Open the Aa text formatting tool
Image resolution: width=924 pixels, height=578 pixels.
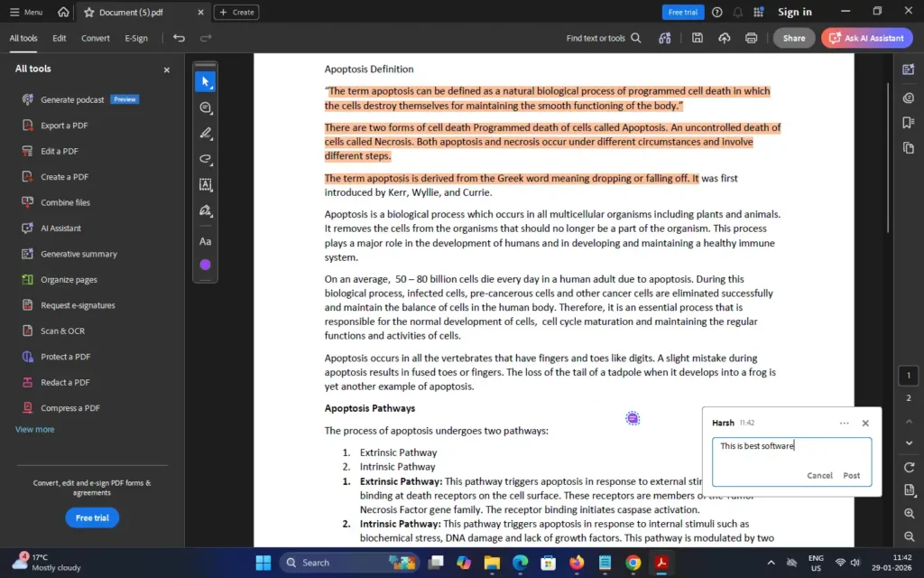click(x=206, y=241)
